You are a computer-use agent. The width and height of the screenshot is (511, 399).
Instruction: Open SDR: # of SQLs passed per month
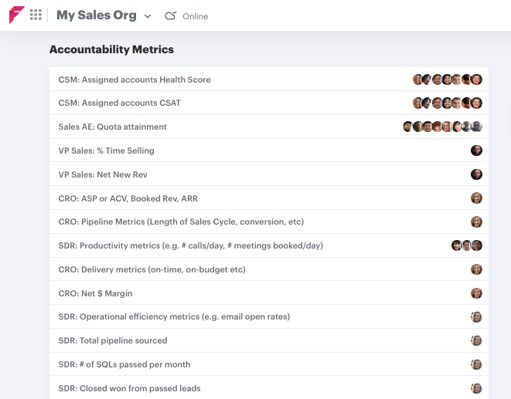pyautogui.click(x=269, y=364)
